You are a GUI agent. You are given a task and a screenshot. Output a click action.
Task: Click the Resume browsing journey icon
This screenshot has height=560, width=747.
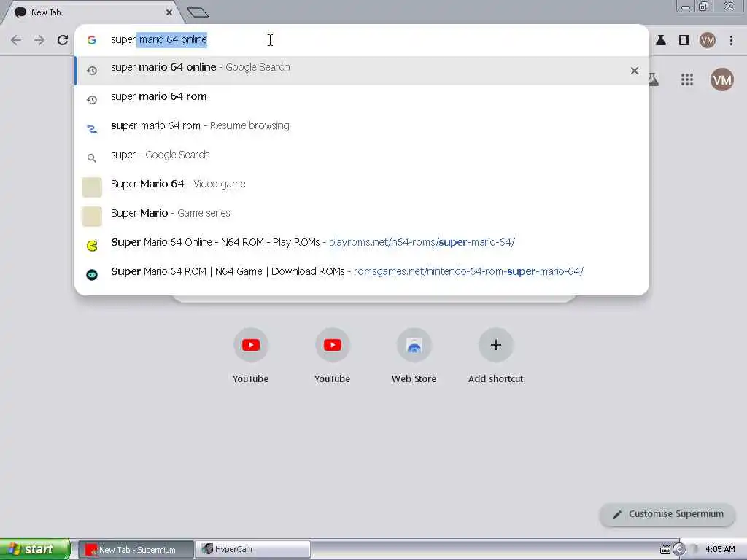[92, 128]
